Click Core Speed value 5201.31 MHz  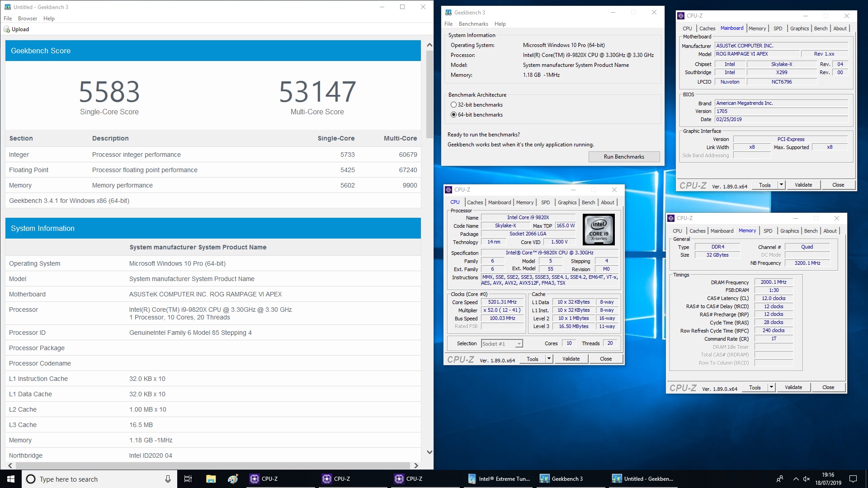tap(502, 302)
